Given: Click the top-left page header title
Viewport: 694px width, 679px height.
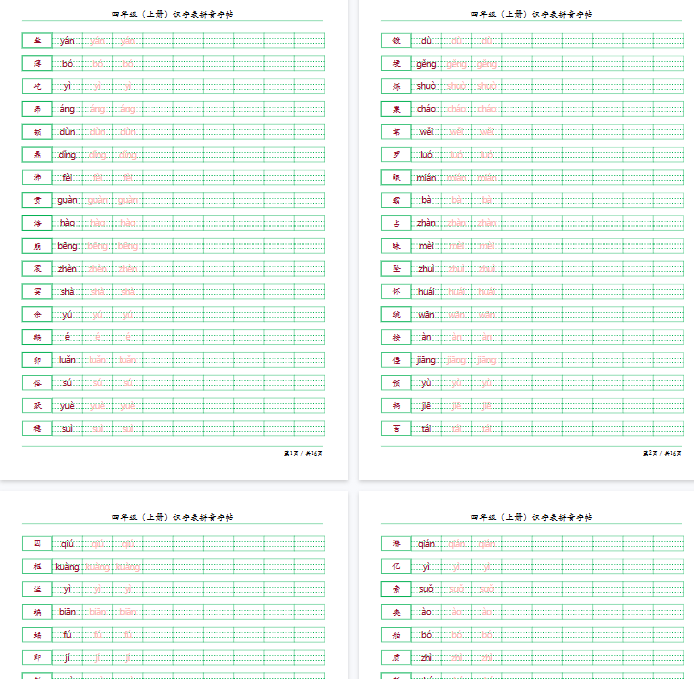Looking at the screenshot, I should [172, 14].
